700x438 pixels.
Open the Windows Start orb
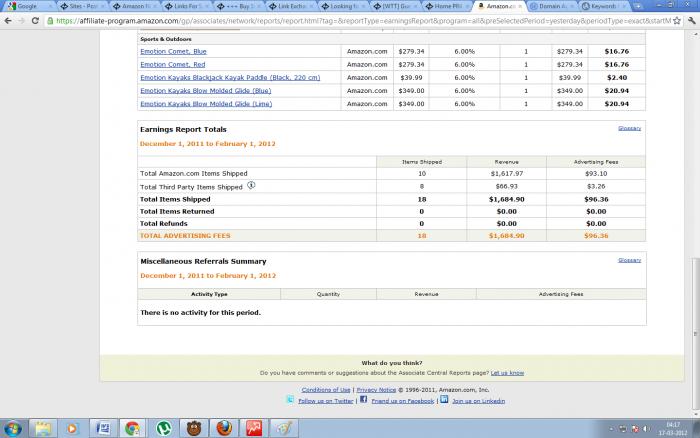(x=12, y=429)
